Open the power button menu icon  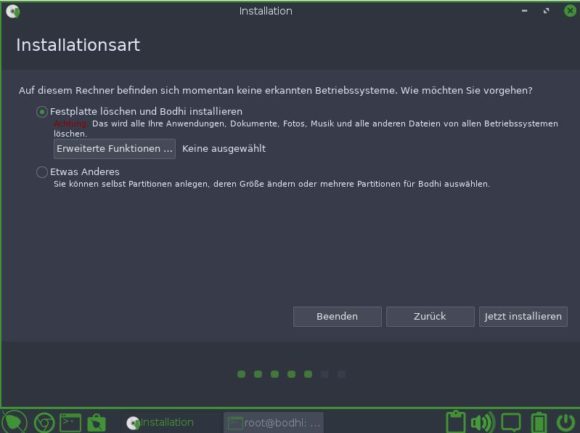click(x=566, y=422)
